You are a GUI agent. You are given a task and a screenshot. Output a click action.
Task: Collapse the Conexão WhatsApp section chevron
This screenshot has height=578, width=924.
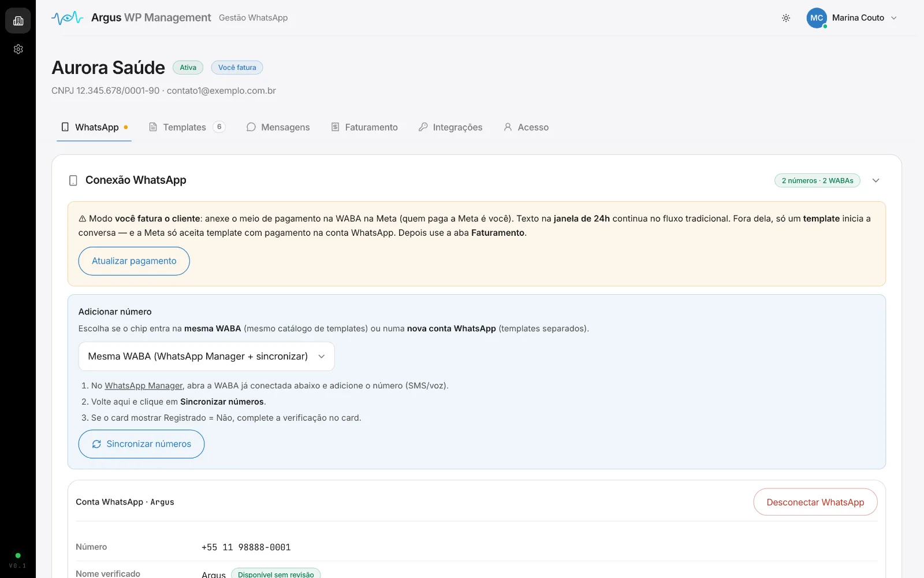coord(875,180)
